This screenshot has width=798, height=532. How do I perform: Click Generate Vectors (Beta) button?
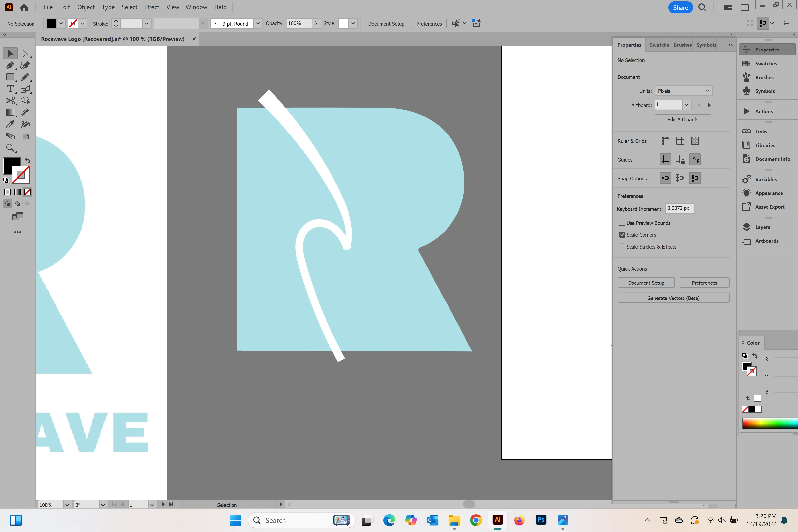click(x=673, y=298)
